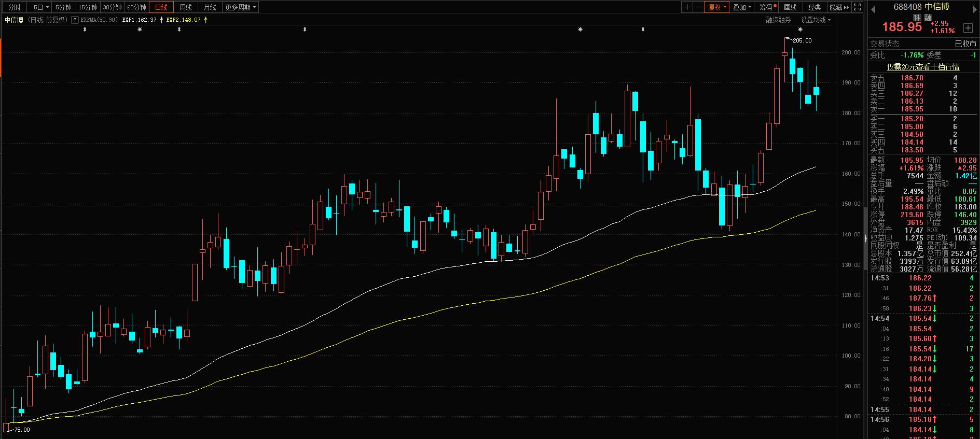This screenshot has width=980, height=439.
Task: Switch to 60分钟 period tab
Action: pos(136,7)
